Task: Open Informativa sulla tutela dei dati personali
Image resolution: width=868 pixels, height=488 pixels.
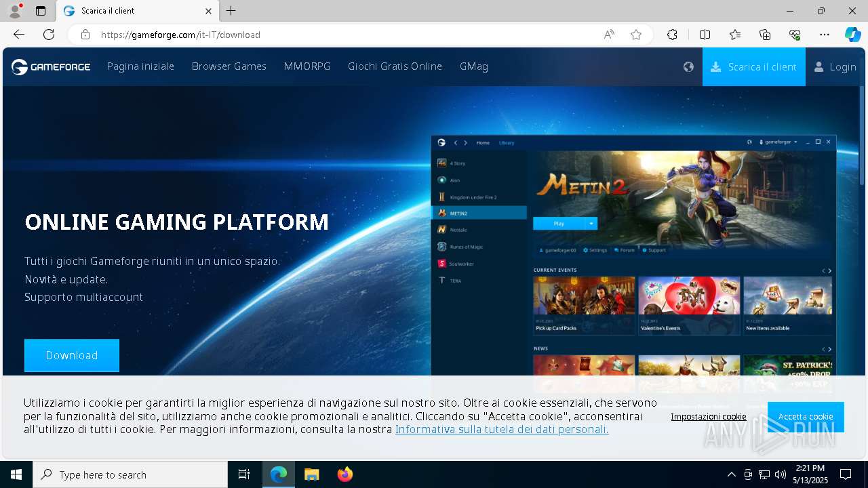Action: click(x=502, y=429)
